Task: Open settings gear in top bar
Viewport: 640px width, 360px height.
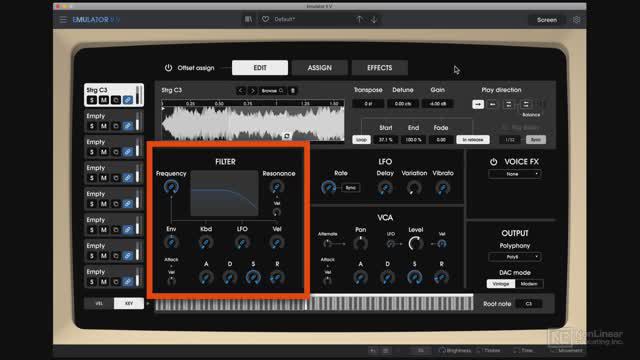Action: pos(576,20)
